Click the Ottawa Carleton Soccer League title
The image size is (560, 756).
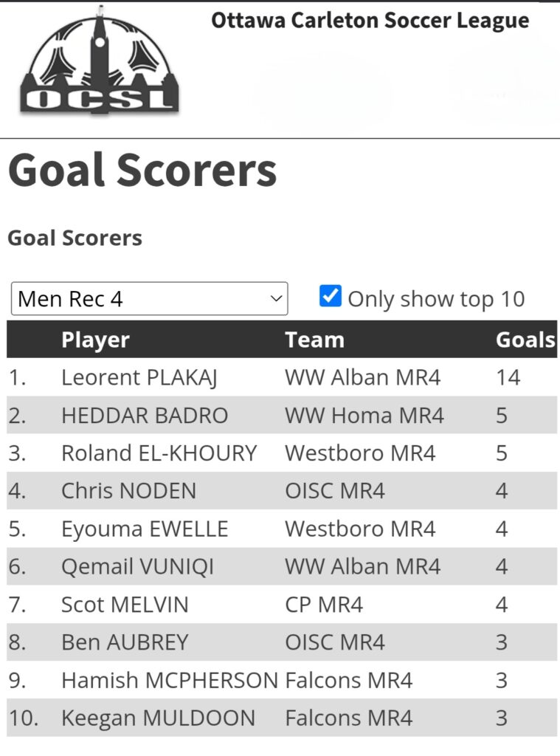(370, 21)
